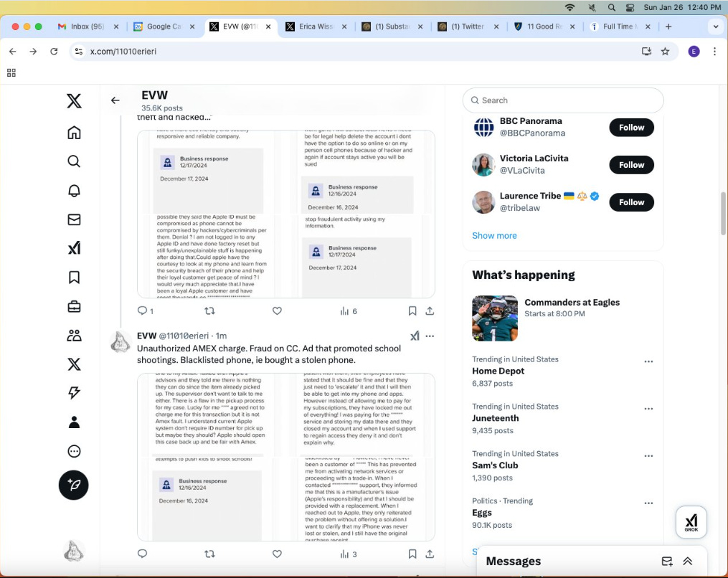Compose new post with feather button
Image resolution: width=728 pixels, height=578 pixels.
pos(73,485)
